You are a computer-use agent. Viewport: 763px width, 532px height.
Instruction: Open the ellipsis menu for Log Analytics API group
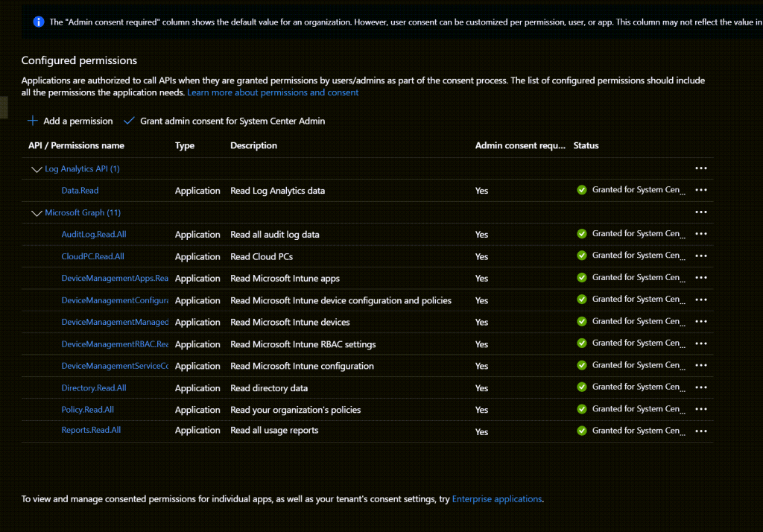[700, 168]
